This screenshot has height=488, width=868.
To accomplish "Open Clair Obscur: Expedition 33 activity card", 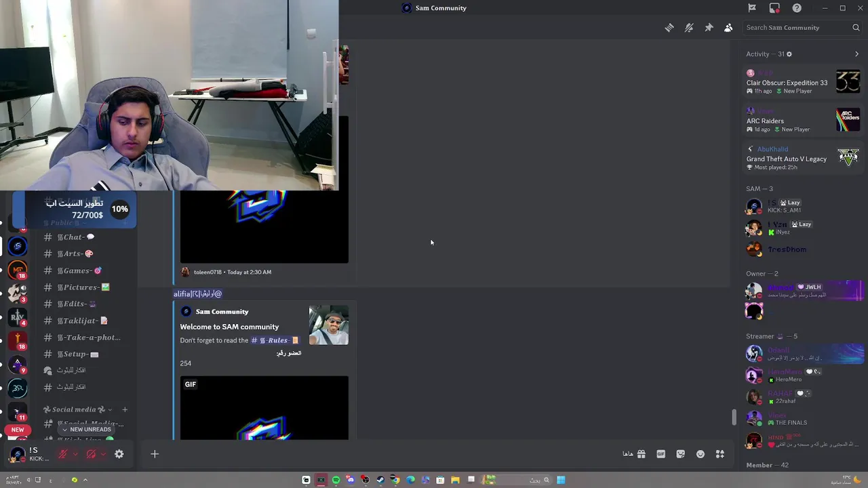I will 803,82.
